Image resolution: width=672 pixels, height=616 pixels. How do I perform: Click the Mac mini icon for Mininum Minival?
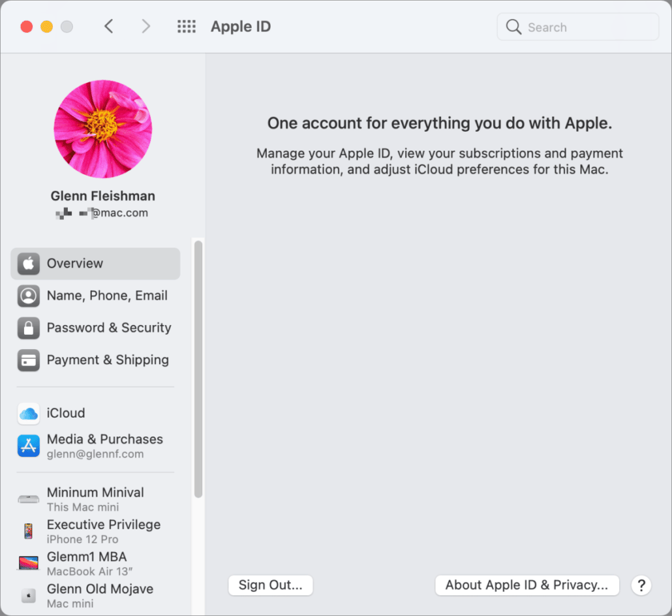point(28,499)
